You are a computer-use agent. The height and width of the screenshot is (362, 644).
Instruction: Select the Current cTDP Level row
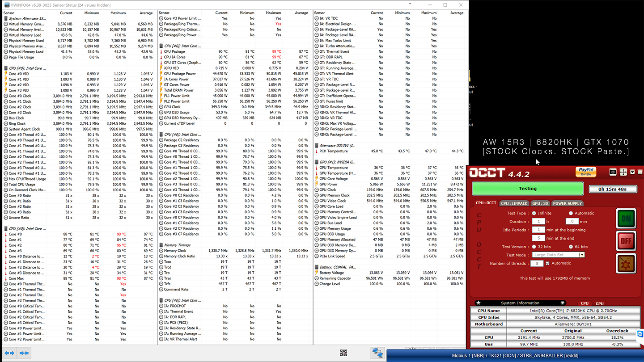pyautogui.click(x=234, y=123)
